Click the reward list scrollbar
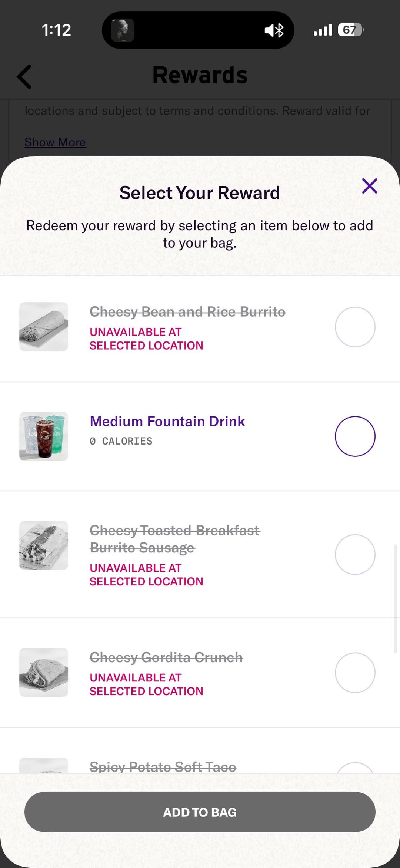 point(395,599)
